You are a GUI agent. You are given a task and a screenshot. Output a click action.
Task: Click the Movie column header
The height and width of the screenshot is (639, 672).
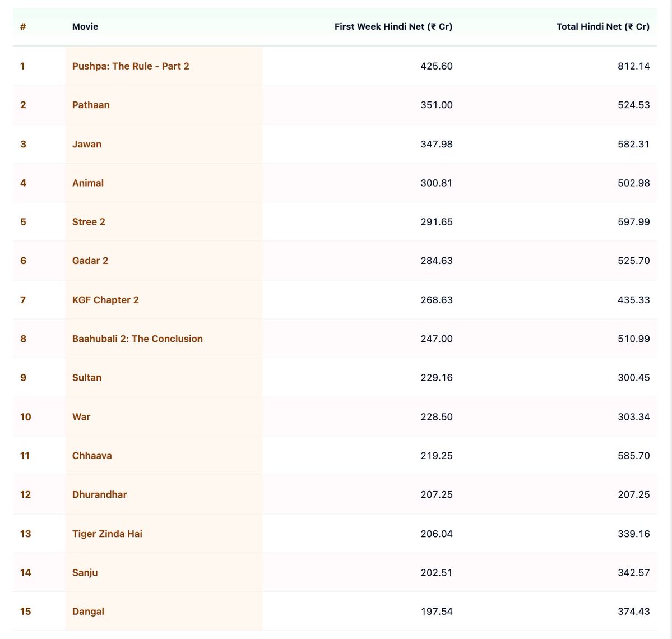[x=85, y=26]
